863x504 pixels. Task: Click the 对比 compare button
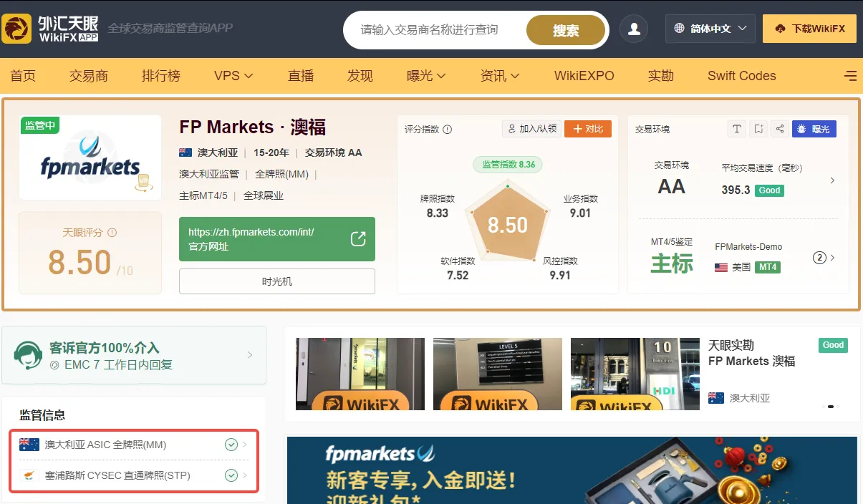588,129
